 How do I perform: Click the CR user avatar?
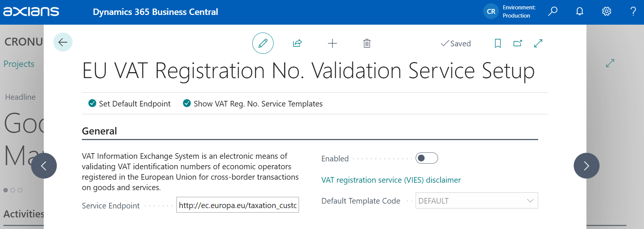point(491,12)
